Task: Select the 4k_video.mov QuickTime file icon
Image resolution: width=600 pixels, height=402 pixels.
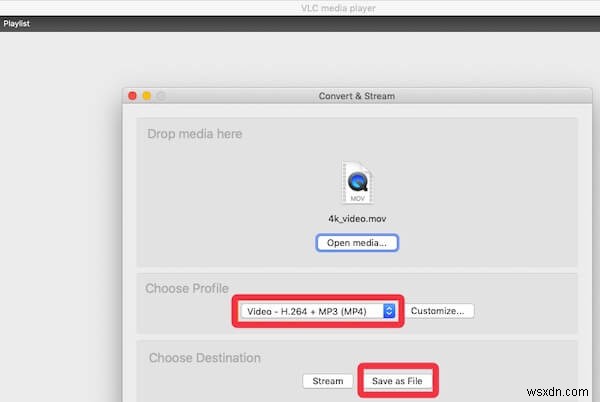Action: pos(357,182)
